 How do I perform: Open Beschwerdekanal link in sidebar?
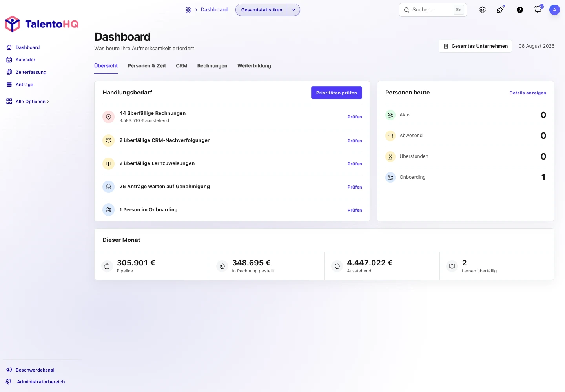[x=35, y=370]
